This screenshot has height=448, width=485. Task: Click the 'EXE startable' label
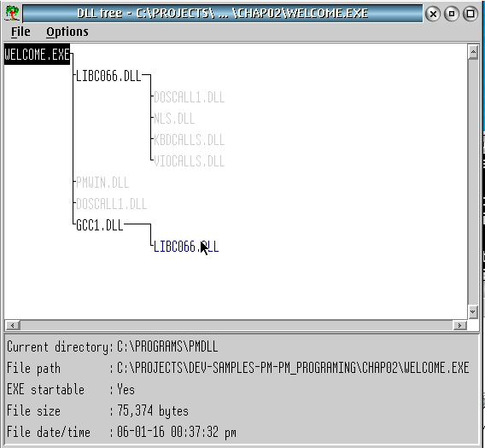[45, 390]
